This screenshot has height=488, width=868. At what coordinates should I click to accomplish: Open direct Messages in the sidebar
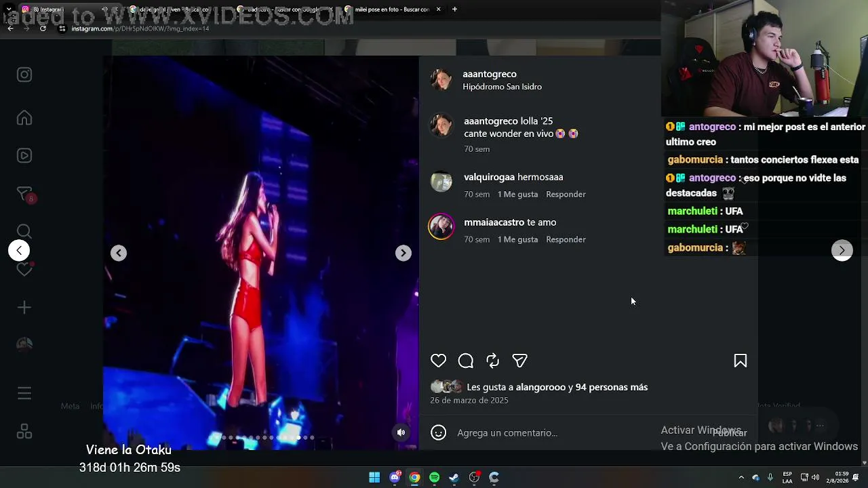coord(24,195)
